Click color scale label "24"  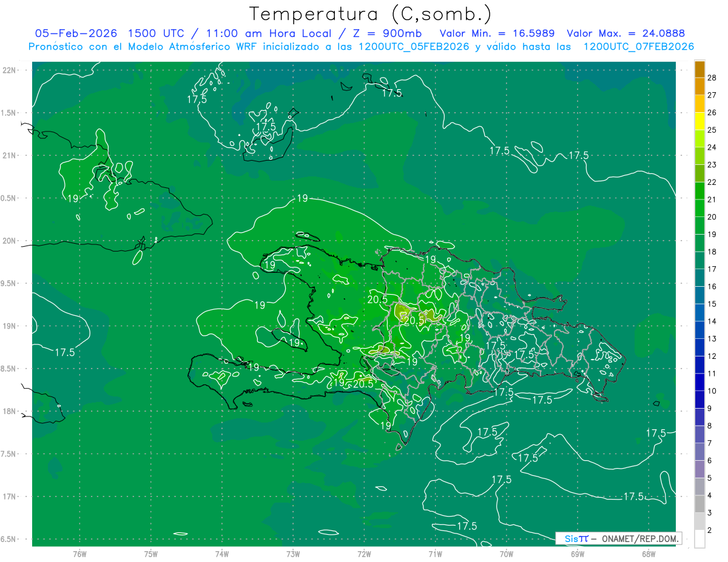712,147
